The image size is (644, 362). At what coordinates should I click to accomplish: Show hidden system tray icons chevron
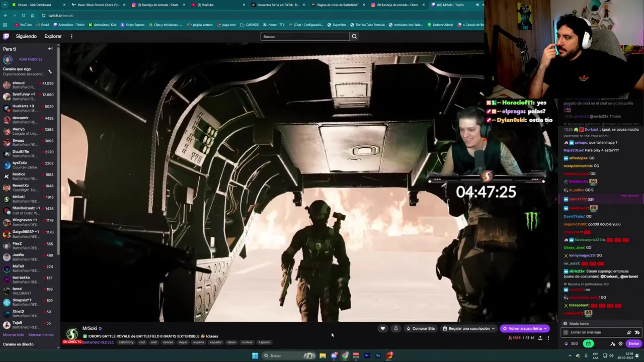(570, 355)
